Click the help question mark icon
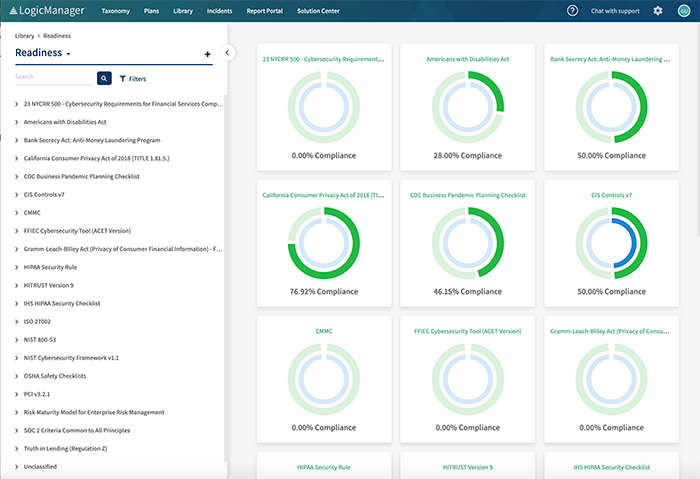This screenshot has height=479, width=700. click(573, 10)
